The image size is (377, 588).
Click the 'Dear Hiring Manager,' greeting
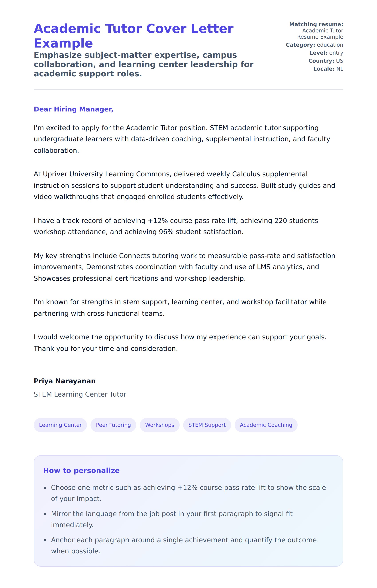pos(73,109)
